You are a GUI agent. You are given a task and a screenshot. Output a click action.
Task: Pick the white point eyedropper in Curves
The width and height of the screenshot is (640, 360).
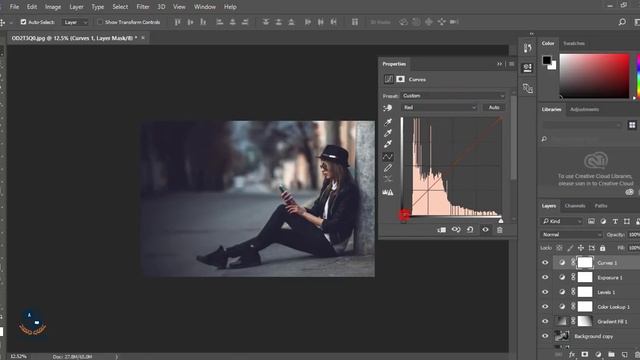[388, 144]
